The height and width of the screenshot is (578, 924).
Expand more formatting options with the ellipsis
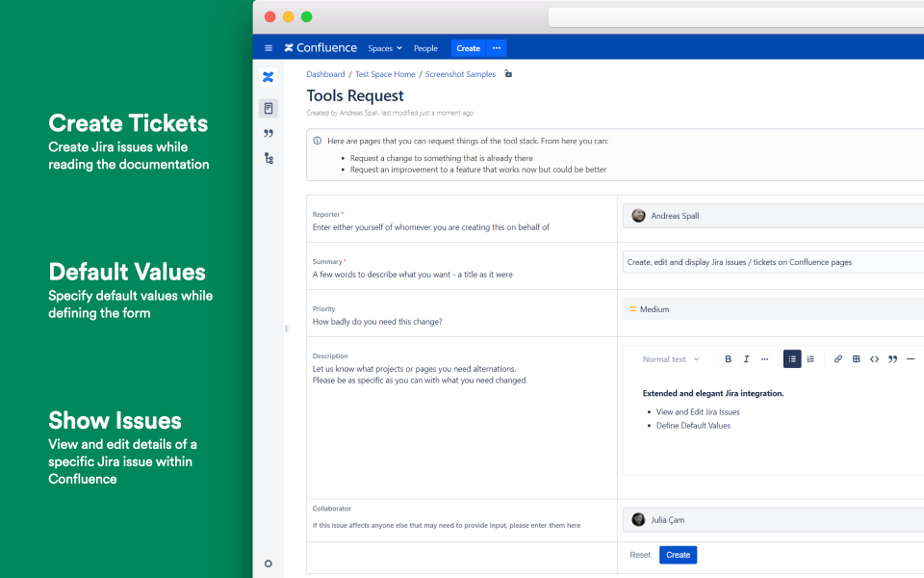[x=765, y=357]
